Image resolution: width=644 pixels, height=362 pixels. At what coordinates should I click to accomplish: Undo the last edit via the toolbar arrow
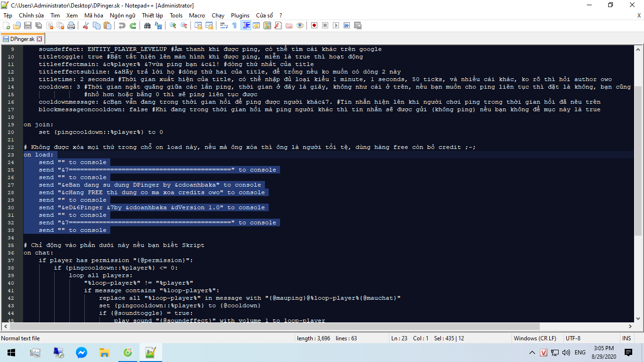click(x=122, y=25)
